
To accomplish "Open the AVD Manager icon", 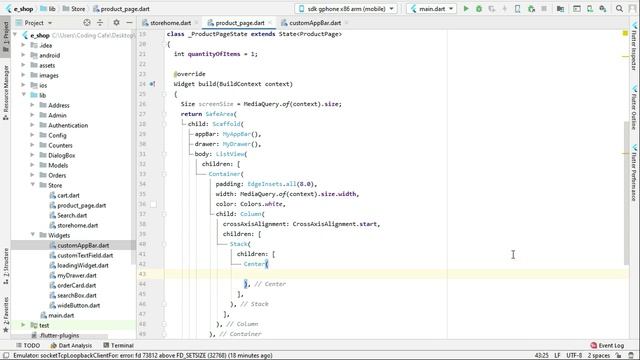I will [590, 9].
